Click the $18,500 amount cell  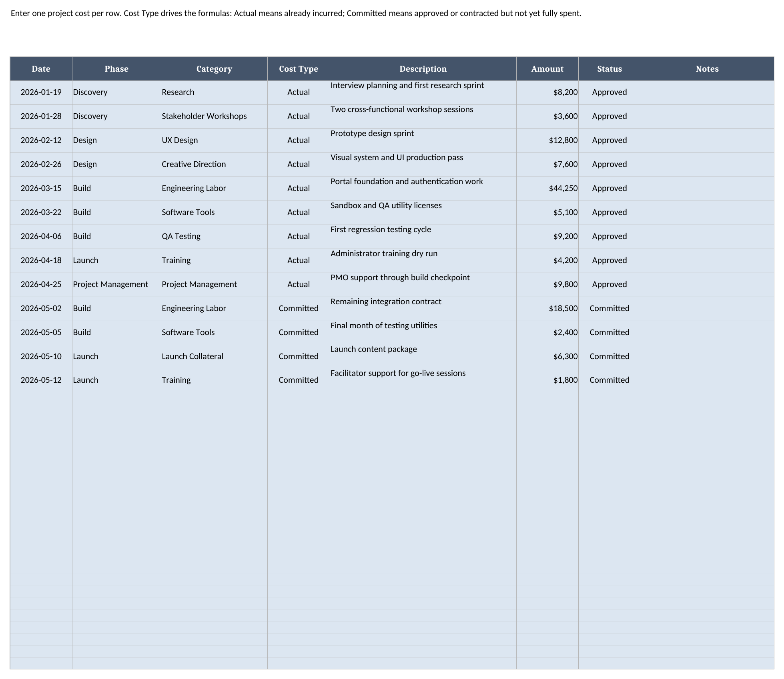547,309
